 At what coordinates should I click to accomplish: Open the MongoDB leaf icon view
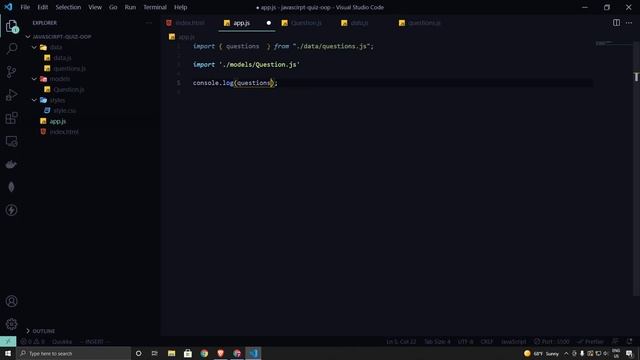pyautogui.click(x=11, y=187)
